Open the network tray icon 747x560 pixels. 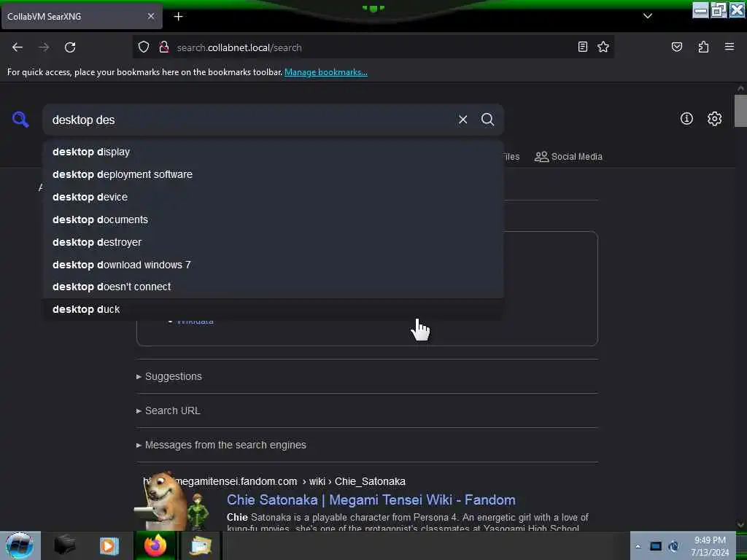pyautogui.click(x=656, y=546)
